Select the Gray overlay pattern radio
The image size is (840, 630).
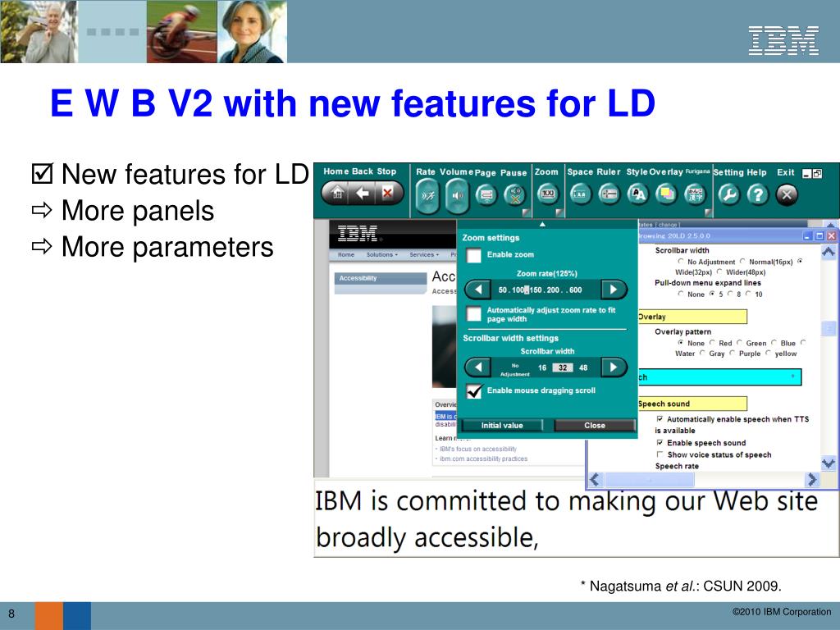(702, 353)
